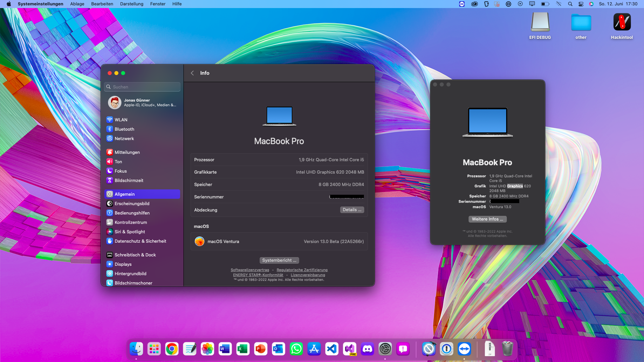Click the Details ... button for Abdeckung

pyautogui.click(x=352, y=210)
